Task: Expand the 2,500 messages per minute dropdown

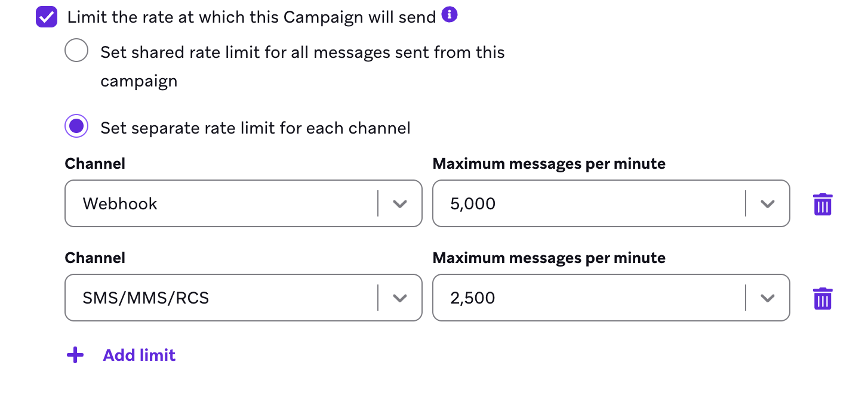Action: tap(768, 298)
